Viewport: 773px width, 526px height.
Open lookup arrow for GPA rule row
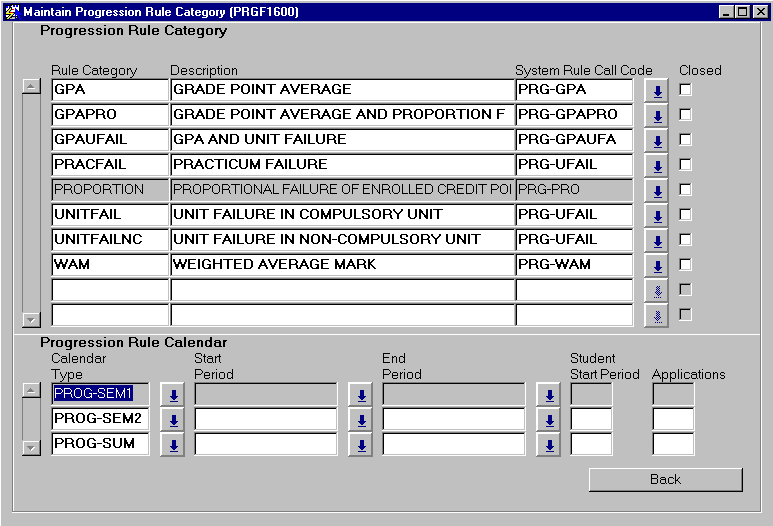pyautogui.click(x=657, y=91)
